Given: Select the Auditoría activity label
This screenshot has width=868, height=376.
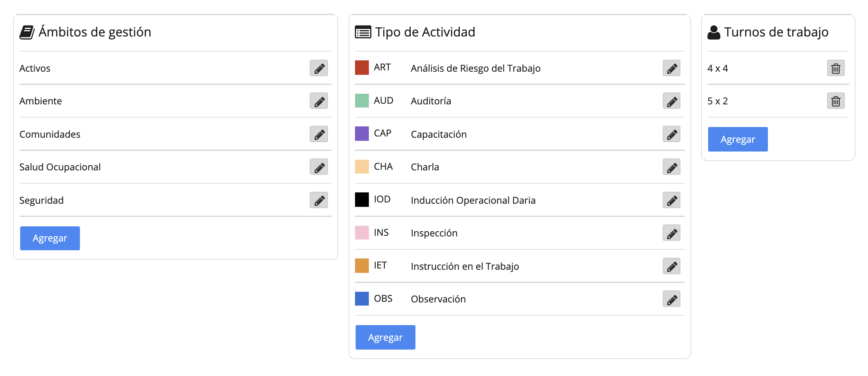Looking at the screenshot, I should pos(431,101).
